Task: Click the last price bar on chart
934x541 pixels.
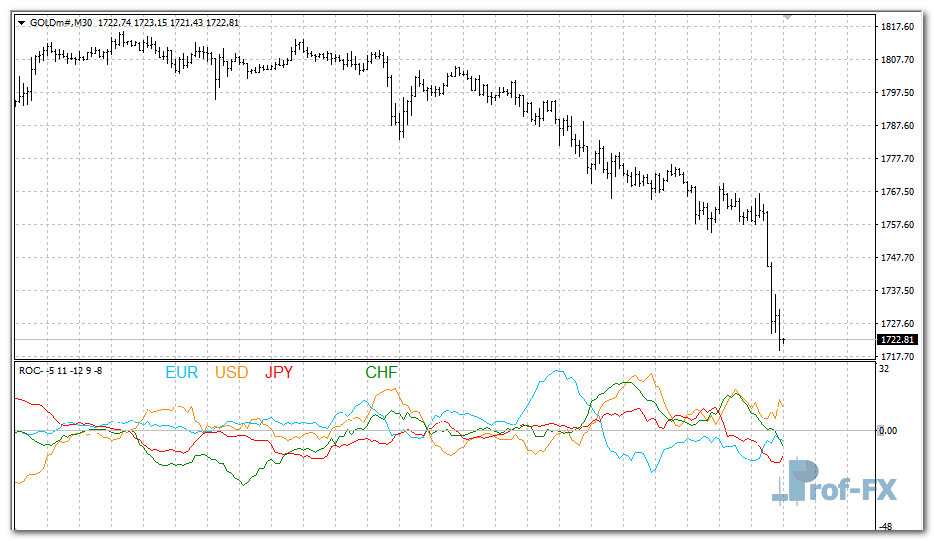Action: pos(783,341)
